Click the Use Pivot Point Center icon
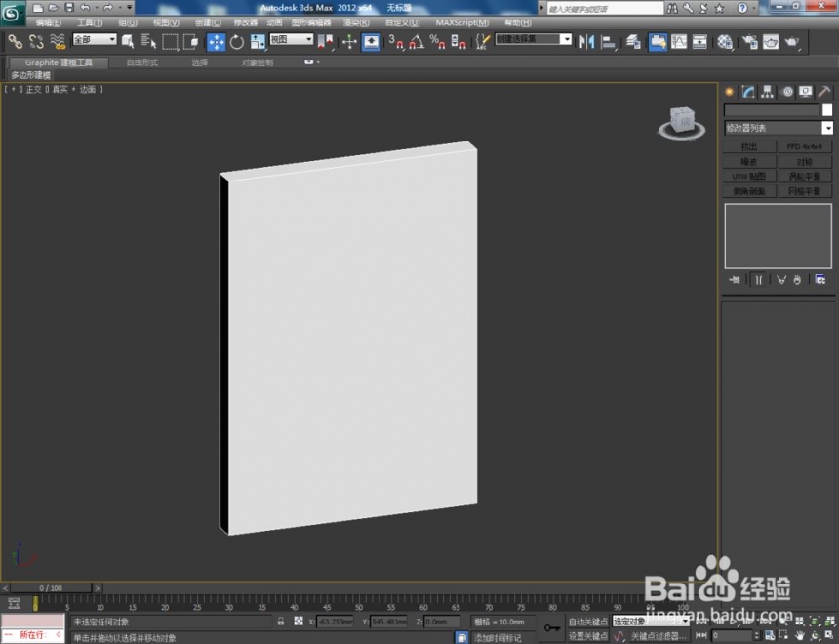The height and width of the screenshot is (644, 839). (325, 41)
